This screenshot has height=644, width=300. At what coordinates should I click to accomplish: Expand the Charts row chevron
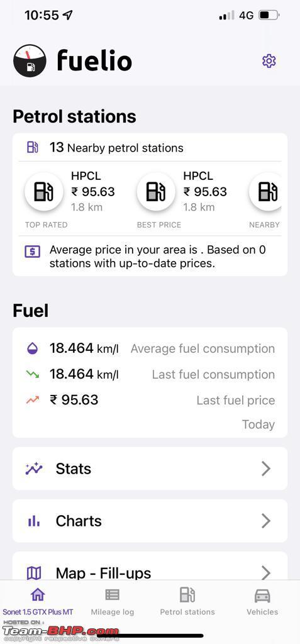(266, 521)
